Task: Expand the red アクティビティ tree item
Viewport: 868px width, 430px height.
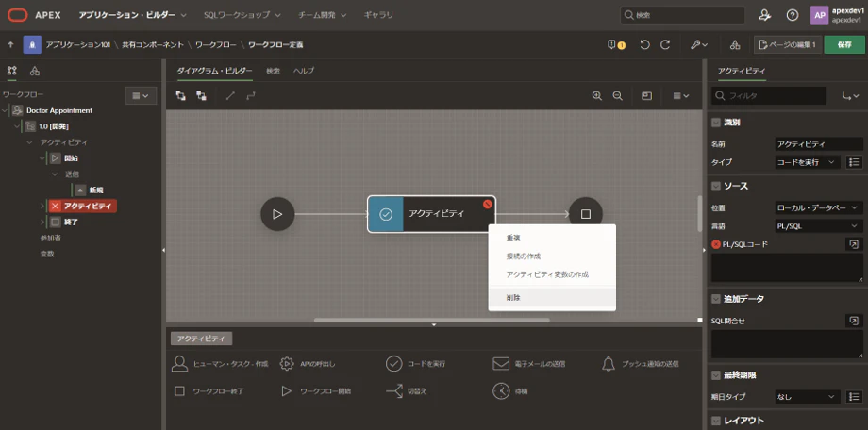Action: click(42, 207)
